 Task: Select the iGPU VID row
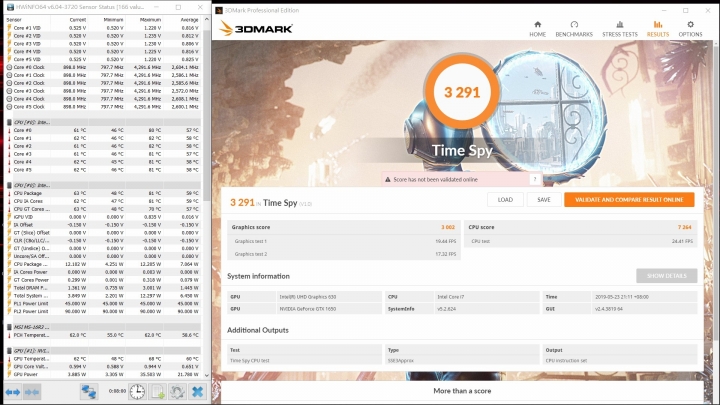(103, 217)
